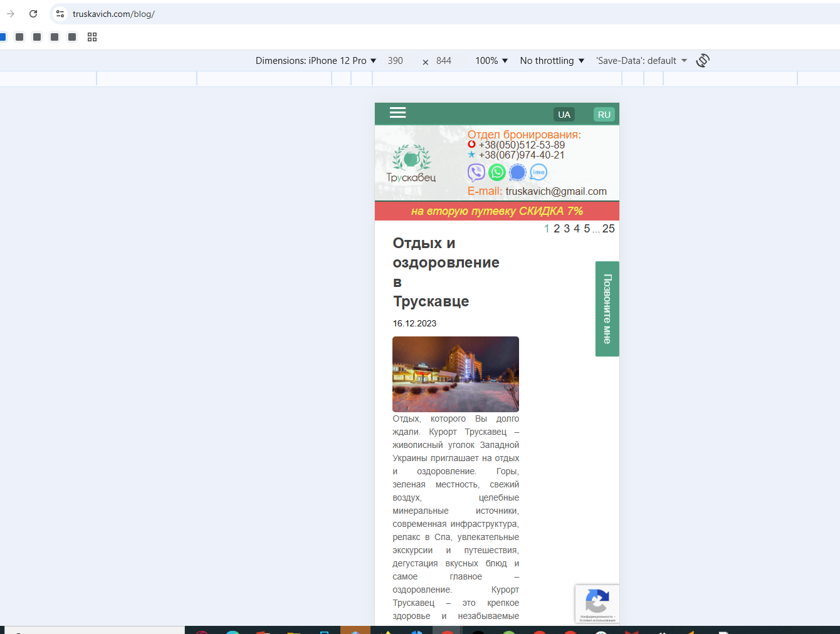The image size is (840, 634).
Task: Go forward in browser history
Action: (11, 14)
